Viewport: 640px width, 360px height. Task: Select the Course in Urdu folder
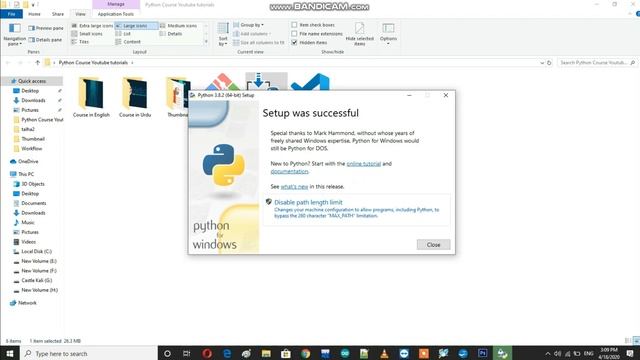coord(135,96)
